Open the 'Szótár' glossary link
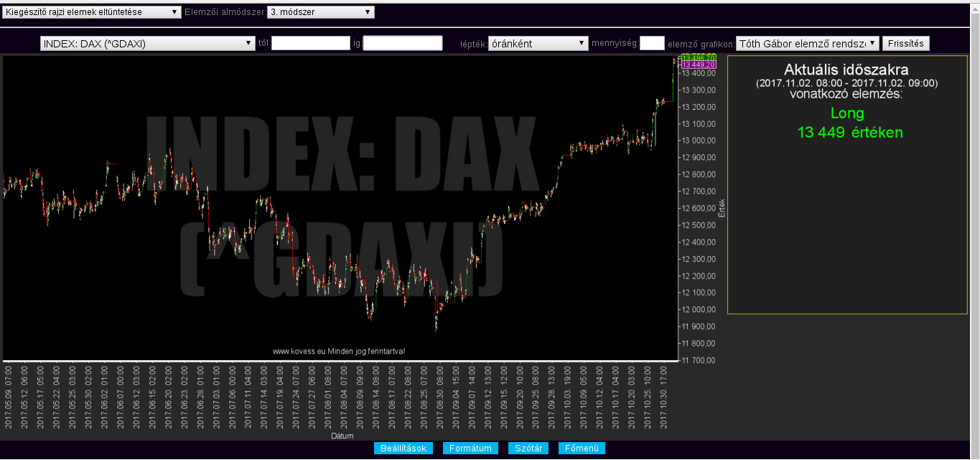 point(528,449)
